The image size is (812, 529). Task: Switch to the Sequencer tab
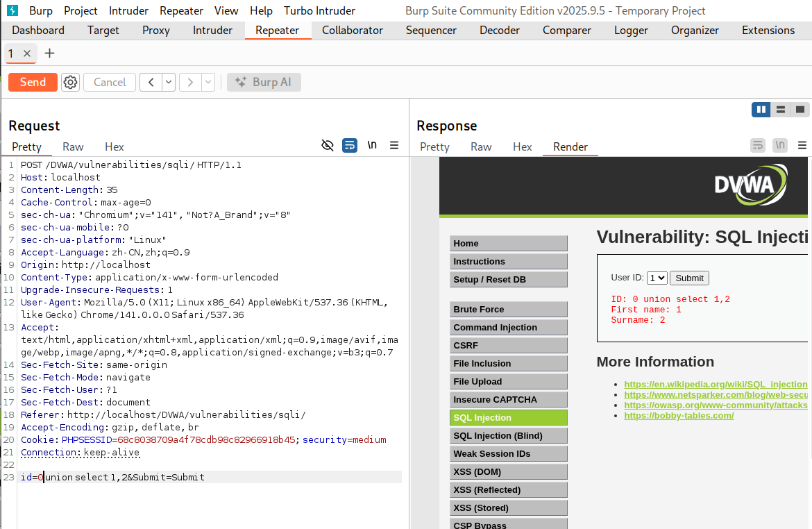(431, 31)
